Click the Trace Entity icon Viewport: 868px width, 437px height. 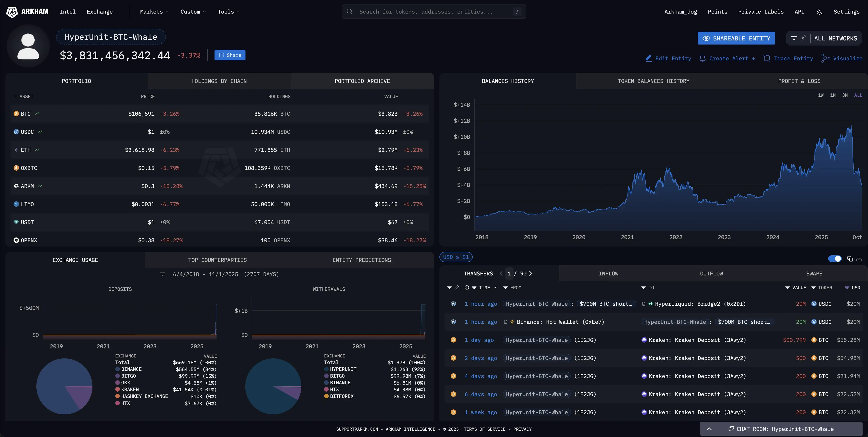[x=767, y=58]
